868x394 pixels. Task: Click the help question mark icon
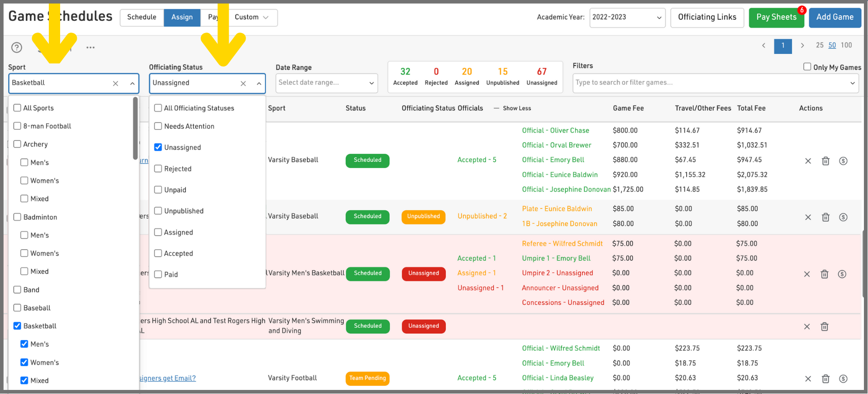click(17, 47)
